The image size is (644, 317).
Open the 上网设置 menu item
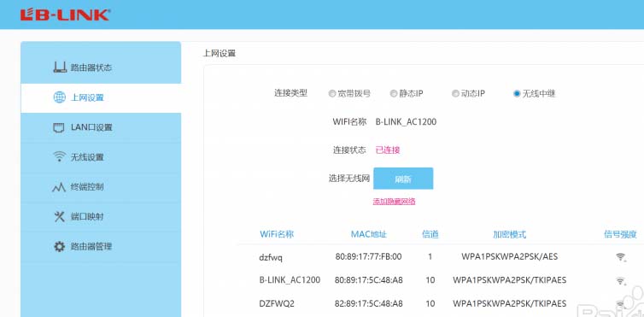tap(101, 97)
